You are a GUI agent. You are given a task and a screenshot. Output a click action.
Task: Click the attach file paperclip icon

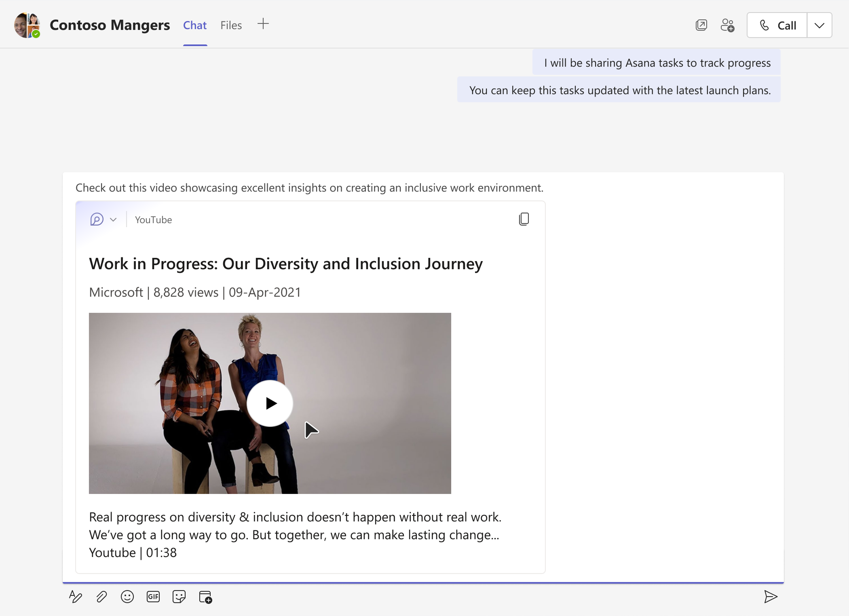[x=101, y=597]
